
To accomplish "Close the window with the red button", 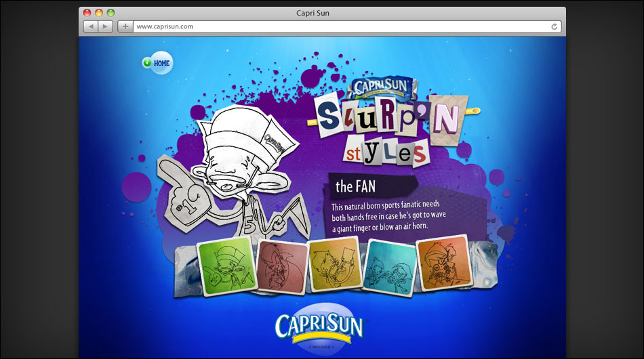I will tap(87, 13).
